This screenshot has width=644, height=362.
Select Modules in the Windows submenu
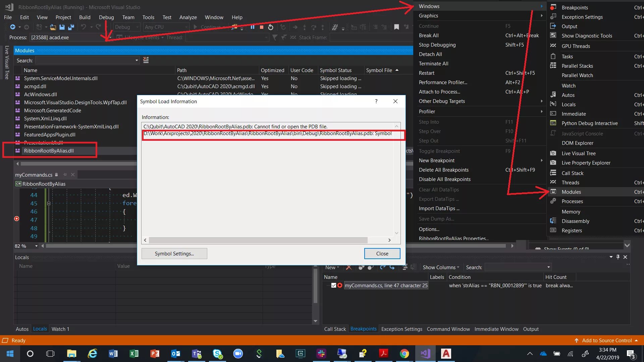pos(571,192)
